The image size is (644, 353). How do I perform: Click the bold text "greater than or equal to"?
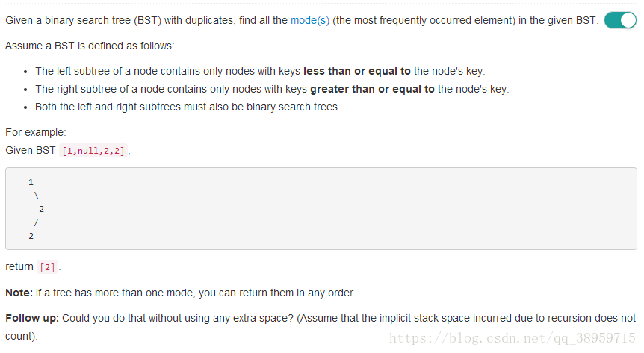[371, 89]
